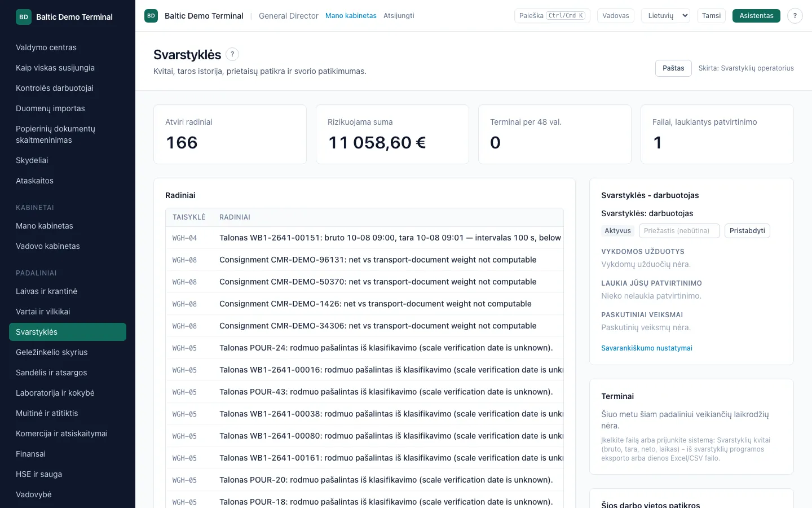The height and width of the screenshot is (508, 812).
Task: Open Savarankiškumo nustatymai link
Action: 647,348
